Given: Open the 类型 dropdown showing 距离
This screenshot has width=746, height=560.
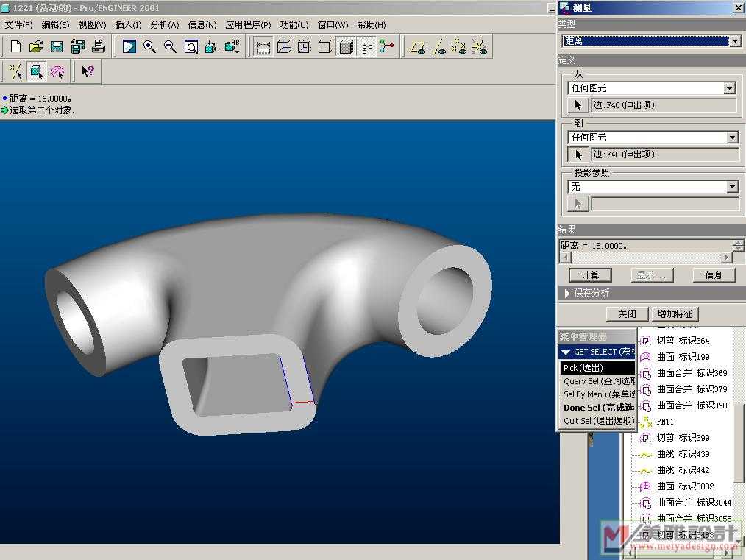Looking at the screenshot, I should [651, 41].
